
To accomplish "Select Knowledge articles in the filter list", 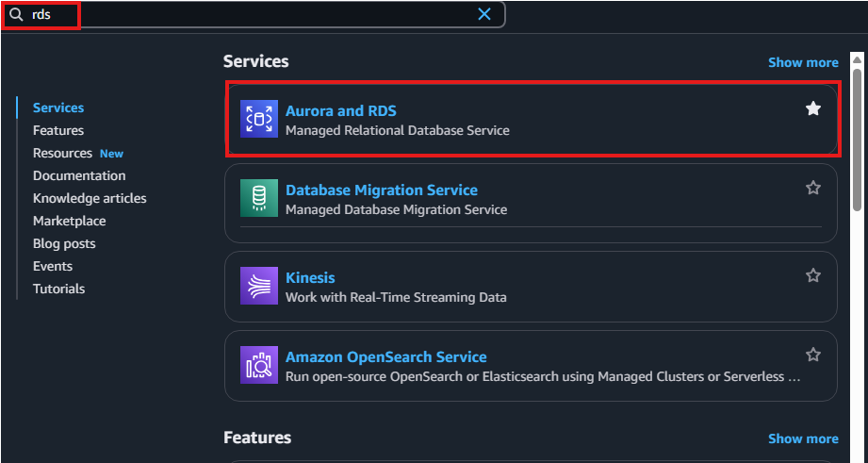I will point(90,198).
